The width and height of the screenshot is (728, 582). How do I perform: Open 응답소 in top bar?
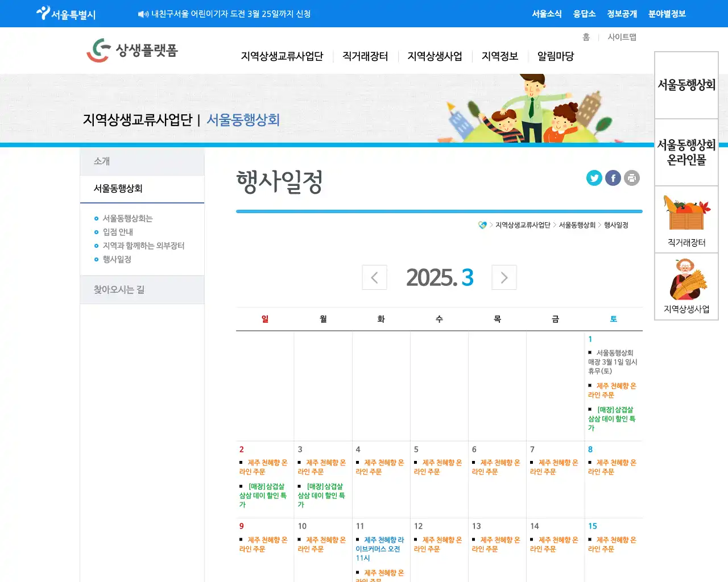pyautogui.click(x=584, y=14)
